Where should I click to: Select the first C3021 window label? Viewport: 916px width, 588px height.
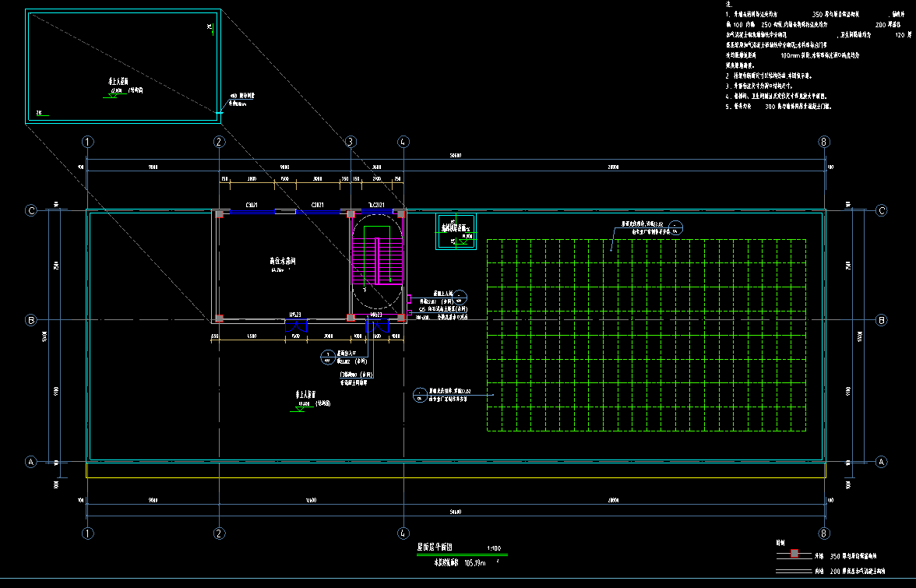[252, 204]
